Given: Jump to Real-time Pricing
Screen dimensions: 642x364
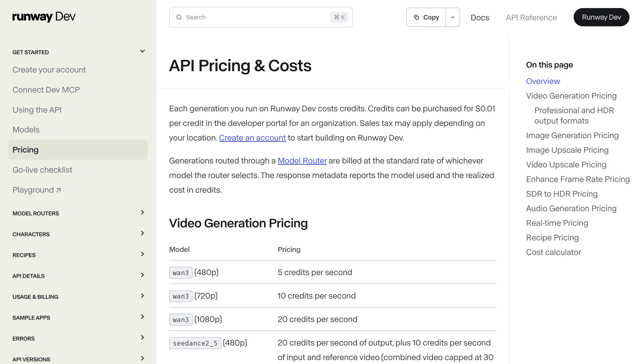Looking at the screenshot, I should click(x=557, y=223).
